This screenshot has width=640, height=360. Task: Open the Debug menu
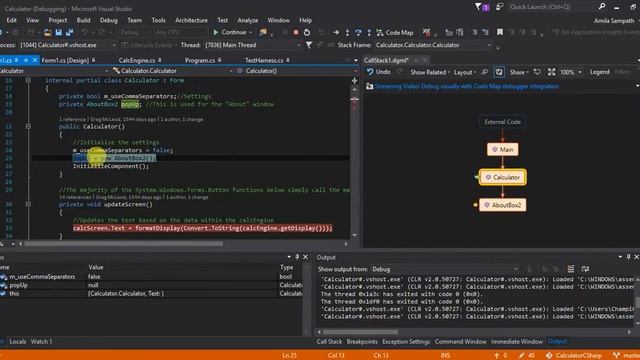pos(109,20)
